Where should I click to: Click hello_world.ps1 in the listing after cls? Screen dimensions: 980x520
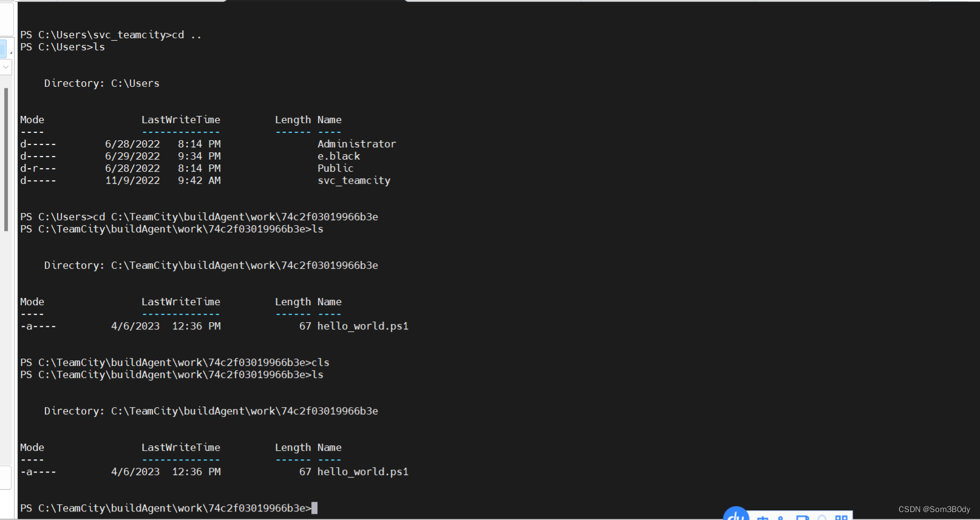pos(363,471)
